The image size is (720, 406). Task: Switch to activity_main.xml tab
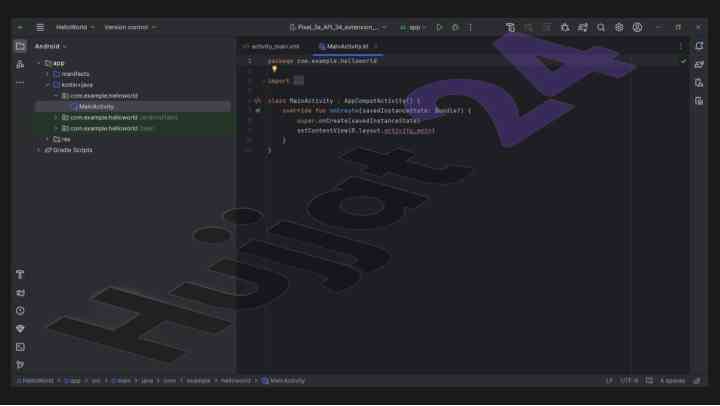pyautogui.click(x=271, y=46)
